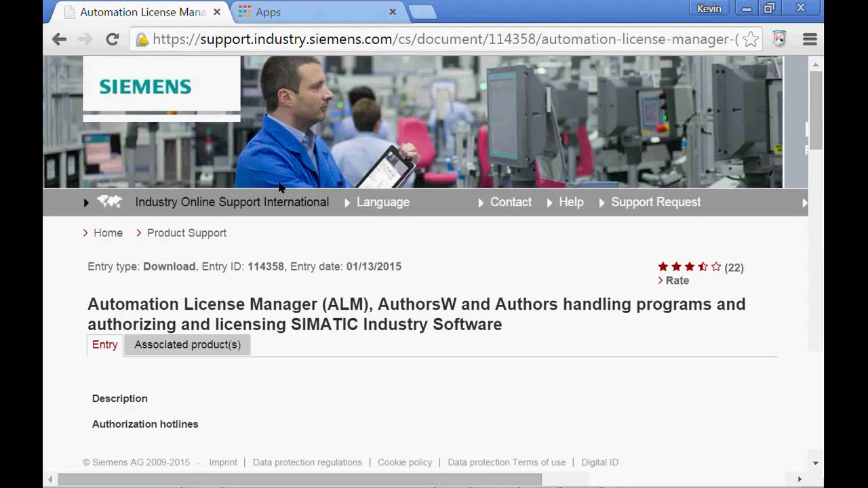Click the Help menu item
868x488 pixels.
point(571,202)
